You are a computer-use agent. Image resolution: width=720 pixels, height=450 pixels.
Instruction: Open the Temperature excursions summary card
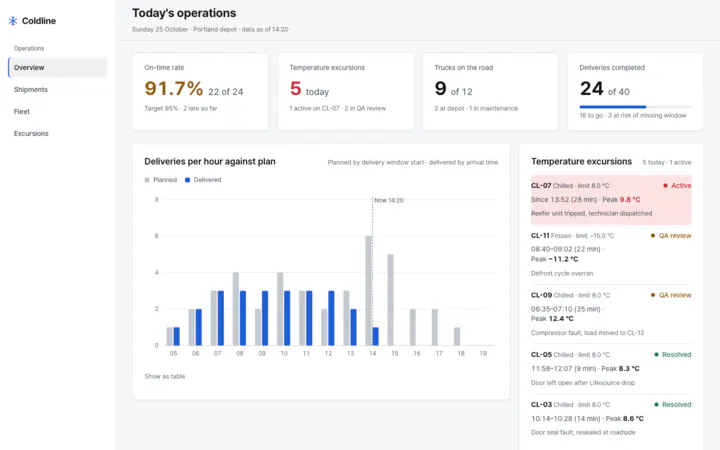point(345,92)
